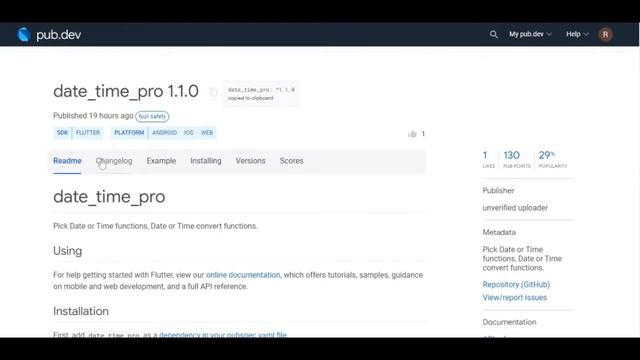Click the 'unverified uploader' text
The image size is (640, 360).
[515, 208]
